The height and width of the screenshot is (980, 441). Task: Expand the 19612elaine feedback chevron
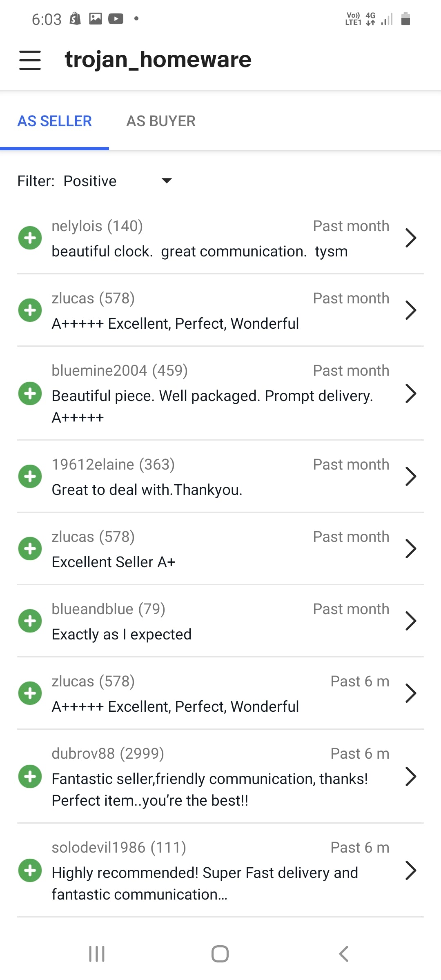(x=410, y=477)
